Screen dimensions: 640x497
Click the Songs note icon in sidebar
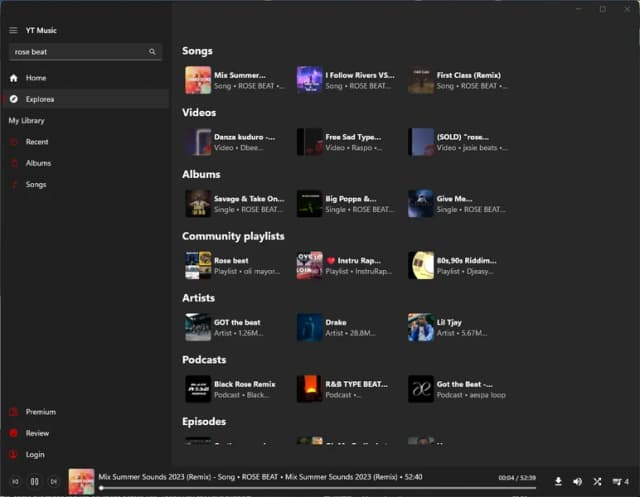pyautogui.click(x=13, y=184)
